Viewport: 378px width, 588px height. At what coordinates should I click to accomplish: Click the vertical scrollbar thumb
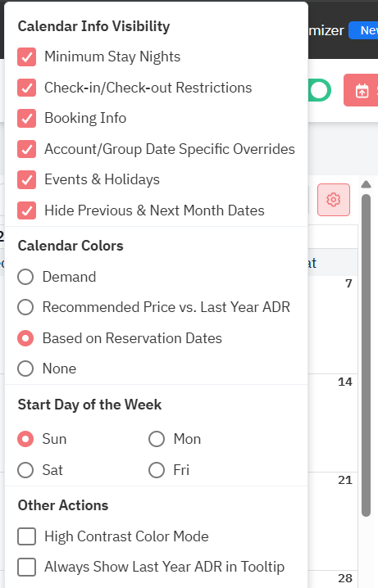point(366,355)
